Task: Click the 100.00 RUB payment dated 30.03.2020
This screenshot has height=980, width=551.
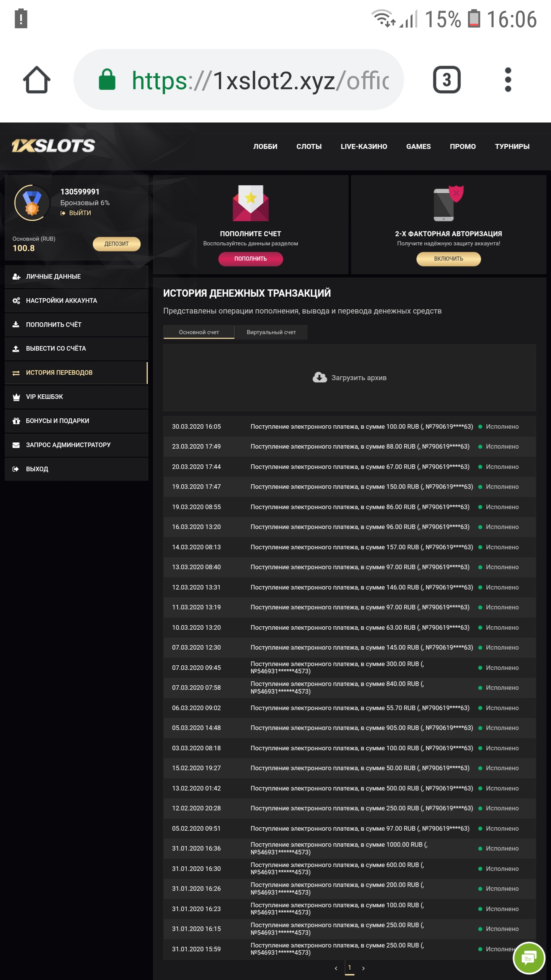Action: [x=362, y=427]
